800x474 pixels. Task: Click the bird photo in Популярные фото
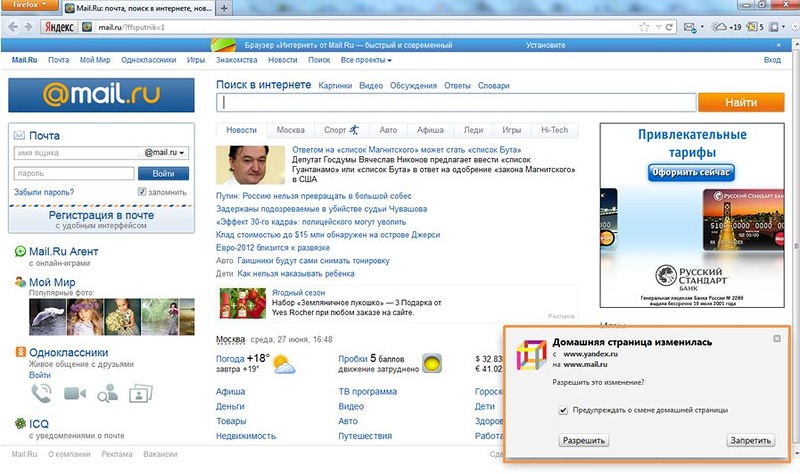point(47,317)
